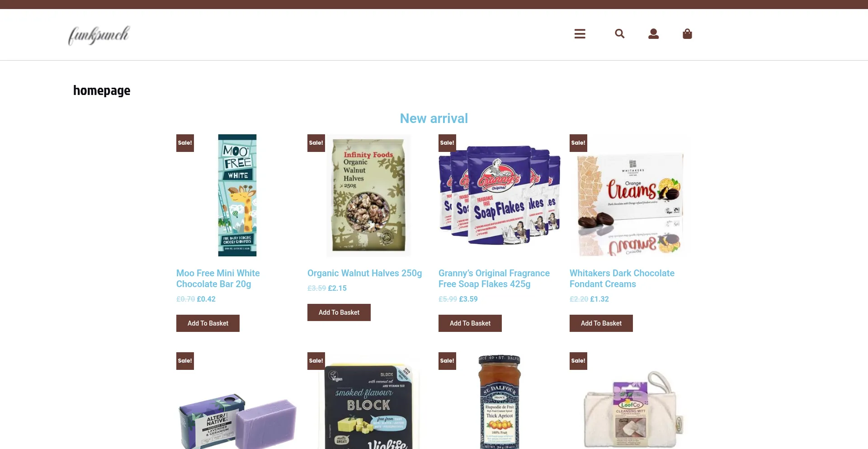Screen dimensions: 868x449
Task: Open Organic Walnut Halves 250g title
Action: 364,273
